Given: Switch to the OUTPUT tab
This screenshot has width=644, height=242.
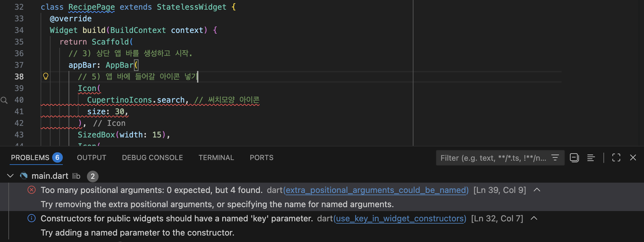Looking at the screenshot, I should [91, 157].
